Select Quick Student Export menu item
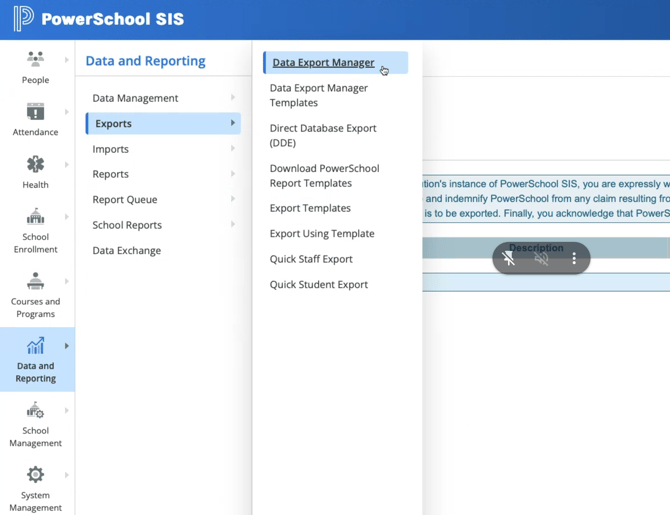The image size is (670, 515). 318,284
